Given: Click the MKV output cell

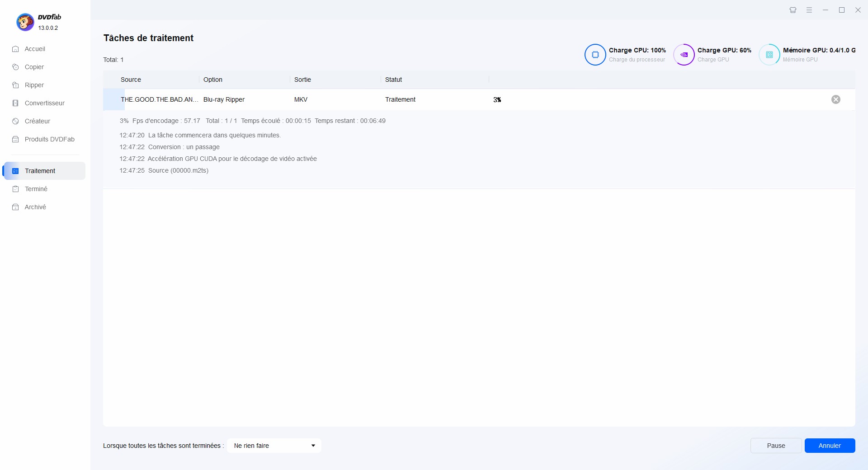Looking at the screenshot, I should coord(301,99).
